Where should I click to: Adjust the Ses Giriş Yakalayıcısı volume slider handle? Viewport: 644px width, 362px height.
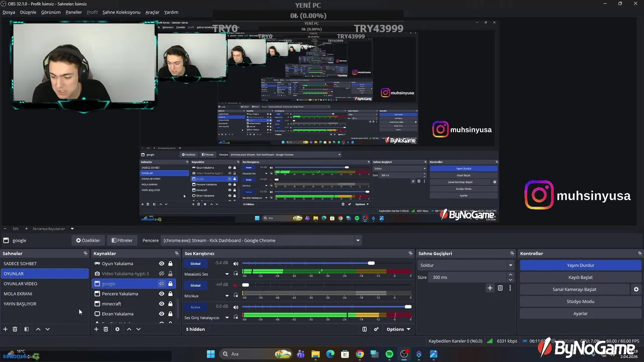coord(408,306)
